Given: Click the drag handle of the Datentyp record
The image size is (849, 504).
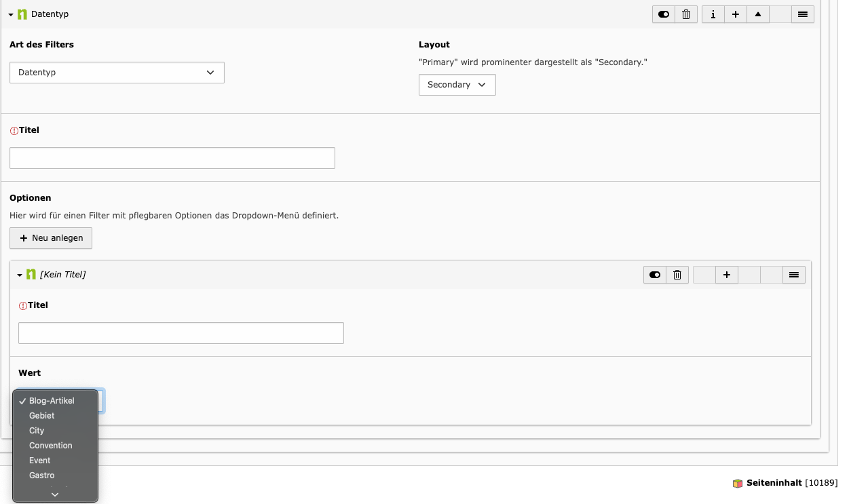Looking at the screenshot, I should (x=803, y=14).
